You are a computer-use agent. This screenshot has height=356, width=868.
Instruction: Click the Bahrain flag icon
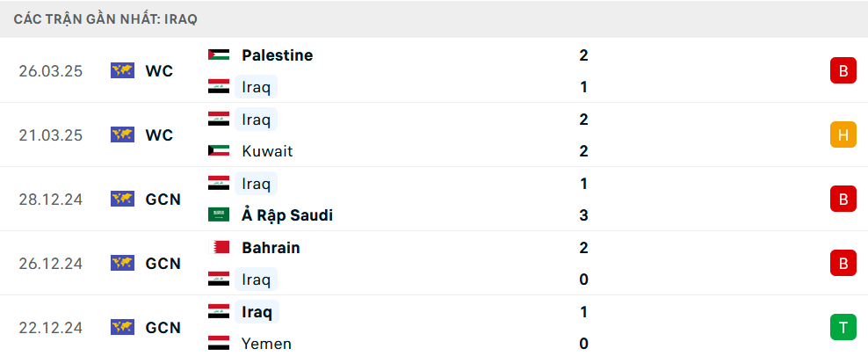[219, 248]
